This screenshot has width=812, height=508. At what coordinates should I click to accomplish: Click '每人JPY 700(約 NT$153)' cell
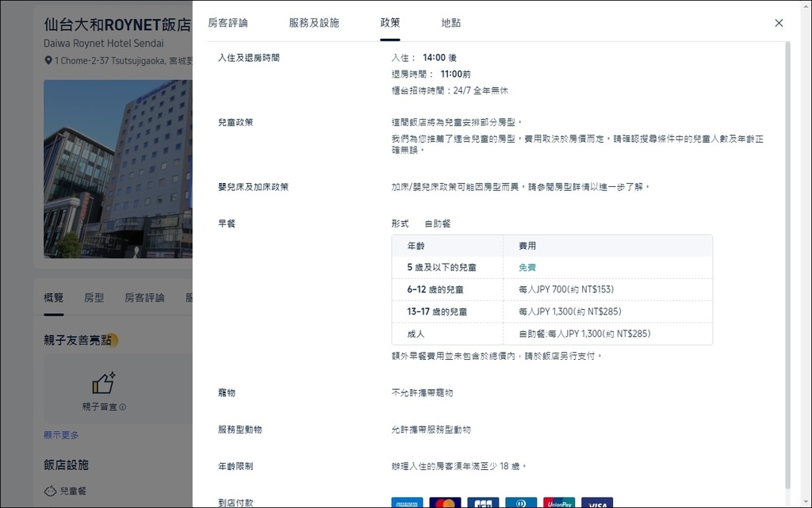coord(566,290)
